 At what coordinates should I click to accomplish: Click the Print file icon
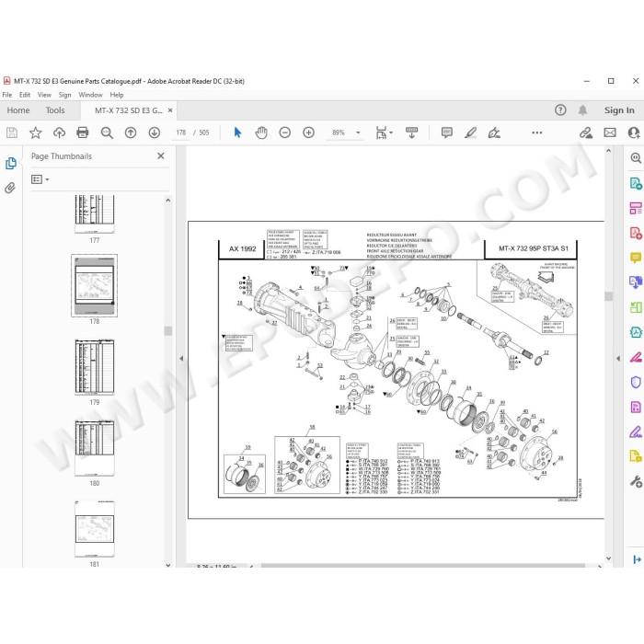(x=83, y=132)
